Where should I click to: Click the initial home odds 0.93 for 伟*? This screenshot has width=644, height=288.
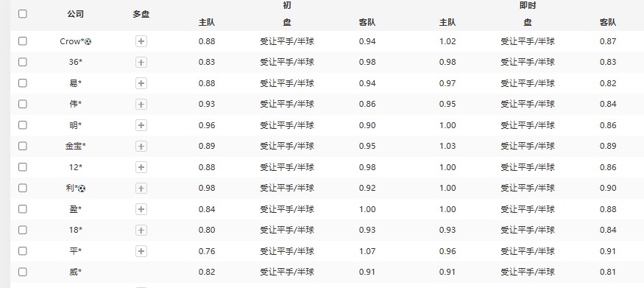pyautogui.click(x=207, y=104)
